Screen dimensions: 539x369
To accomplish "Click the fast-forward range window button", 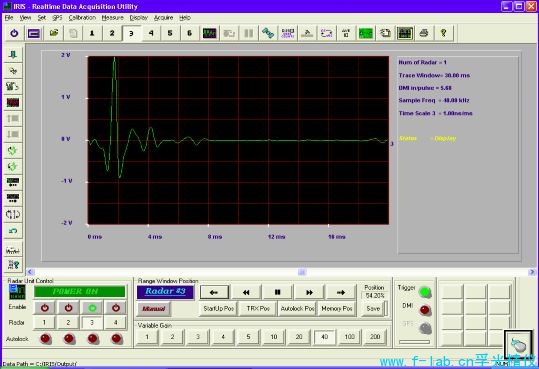I will 309,292.
